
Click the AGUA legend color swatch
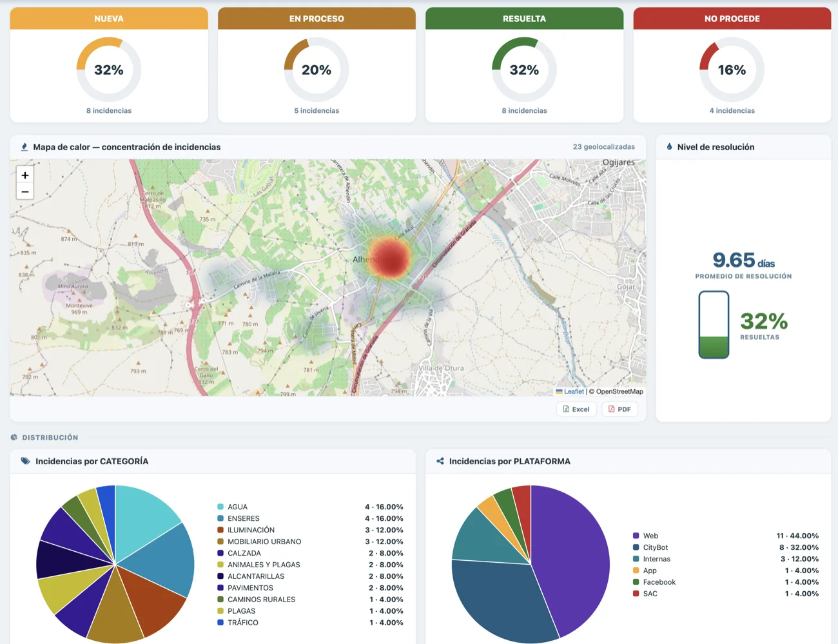click(x=220, y=507)
